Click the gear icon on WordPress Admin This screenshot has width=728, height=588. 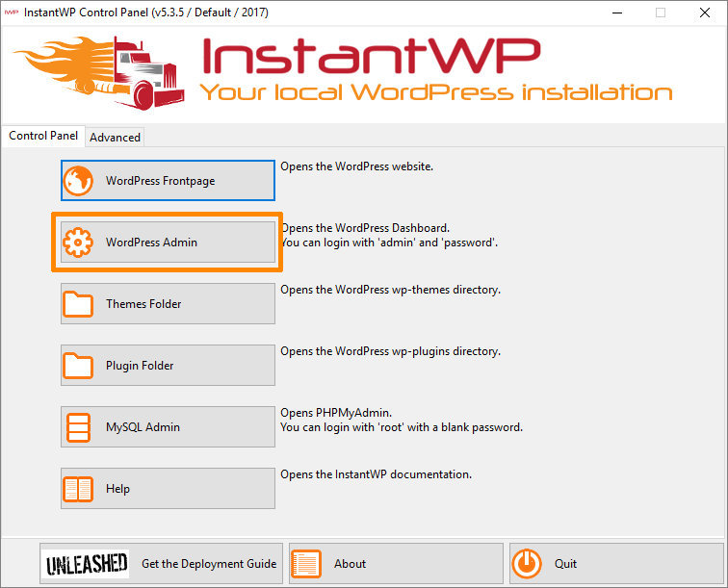(78, 243)
